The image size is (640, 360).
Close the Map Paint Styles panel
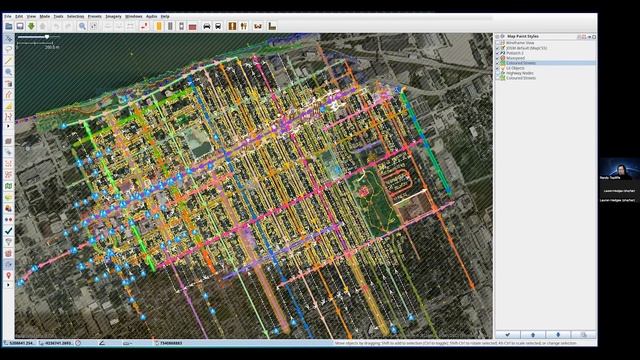594,37
